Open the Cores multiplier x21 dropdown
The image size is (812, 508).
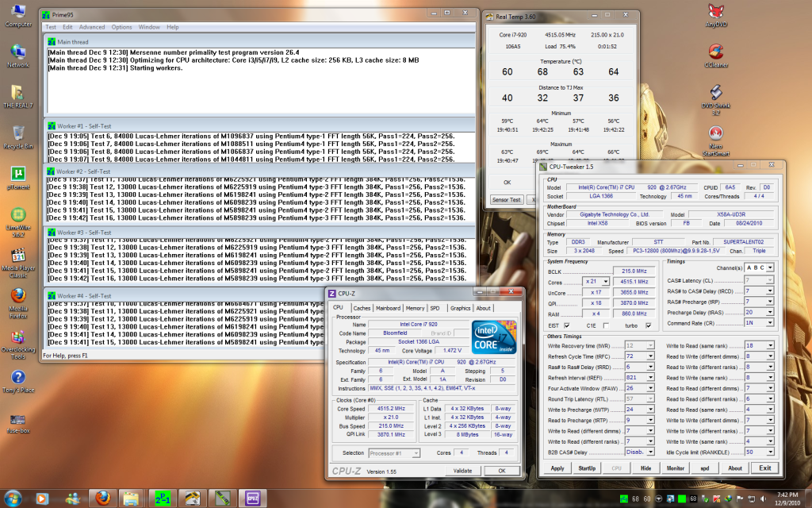[605, 282]
